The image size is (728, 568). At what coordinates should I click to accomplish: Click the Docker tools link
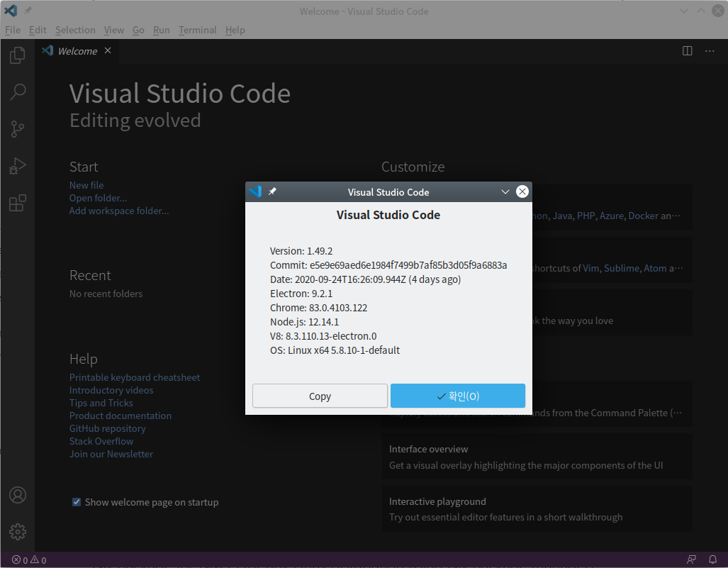coord(643,216)
